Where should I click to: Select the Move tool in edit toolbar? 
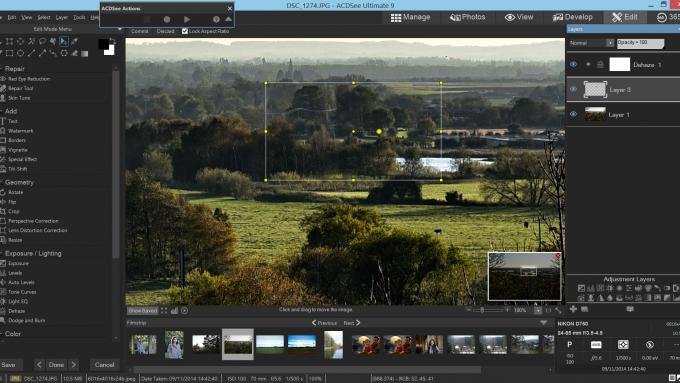[63, 41]
